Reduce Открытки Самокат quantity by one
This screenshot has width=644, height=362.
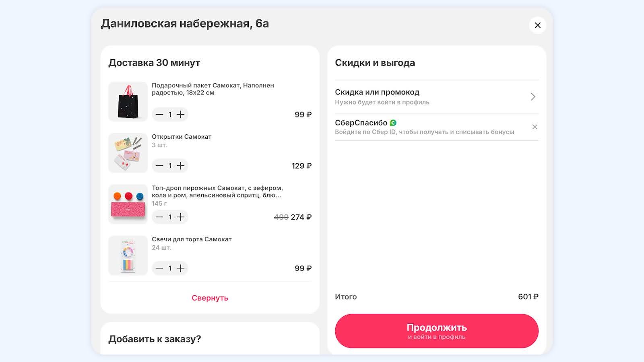click(159, 166)
